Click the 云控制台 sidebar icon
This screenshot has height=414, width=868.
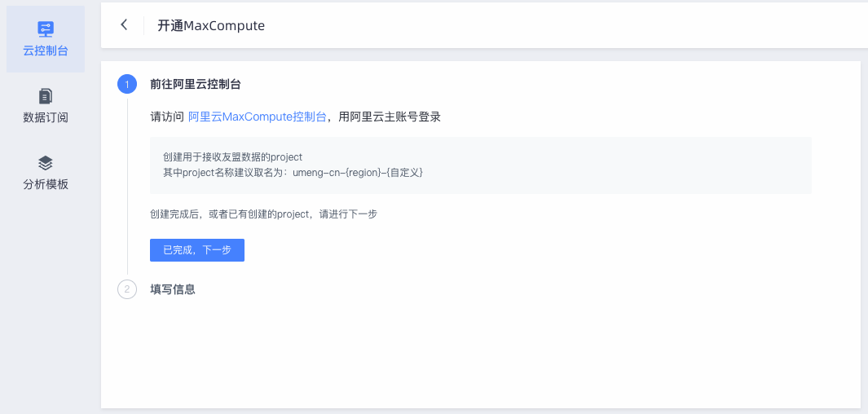46,29
